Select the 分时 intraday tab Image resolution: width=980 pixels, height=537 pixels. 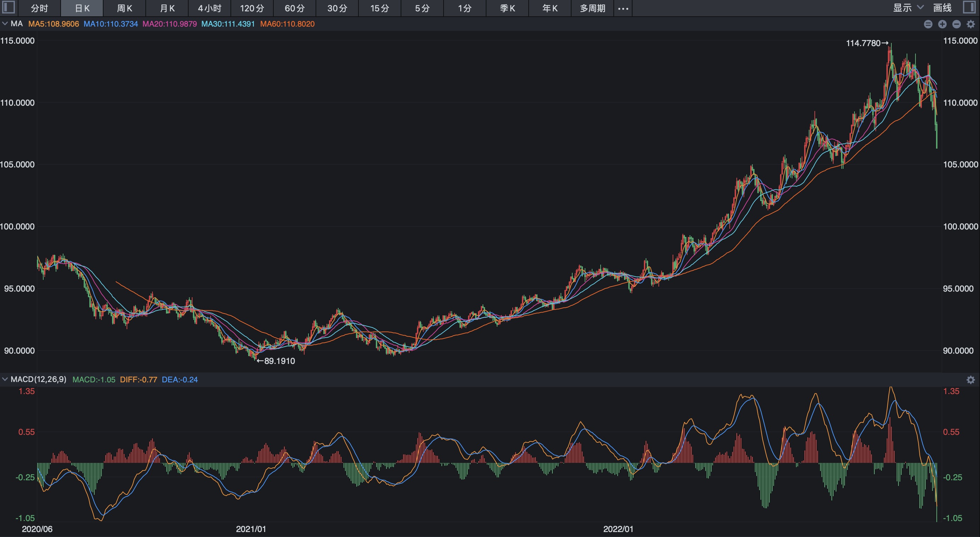pos(40,9)
